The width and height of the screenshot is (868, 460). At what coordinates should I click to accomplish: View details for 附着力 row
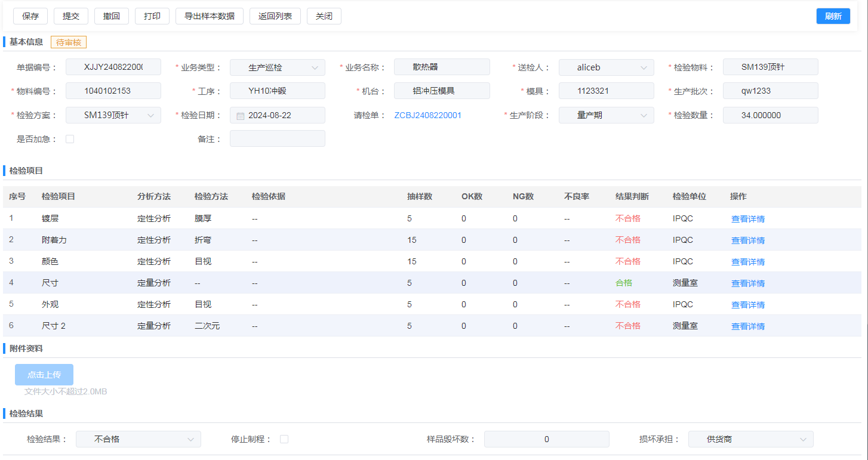pyautogui.click(x=748, y=240)
